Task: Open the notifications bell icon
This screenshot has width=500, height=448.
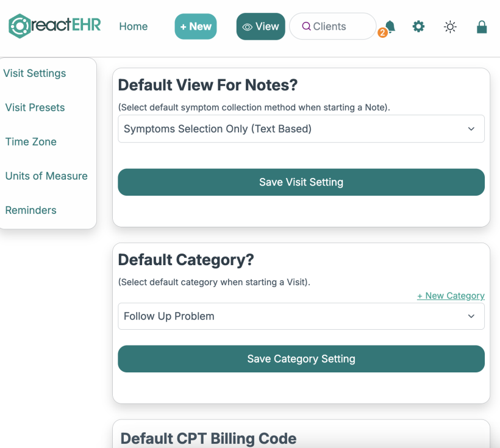Action: click(x=390, y=26)
